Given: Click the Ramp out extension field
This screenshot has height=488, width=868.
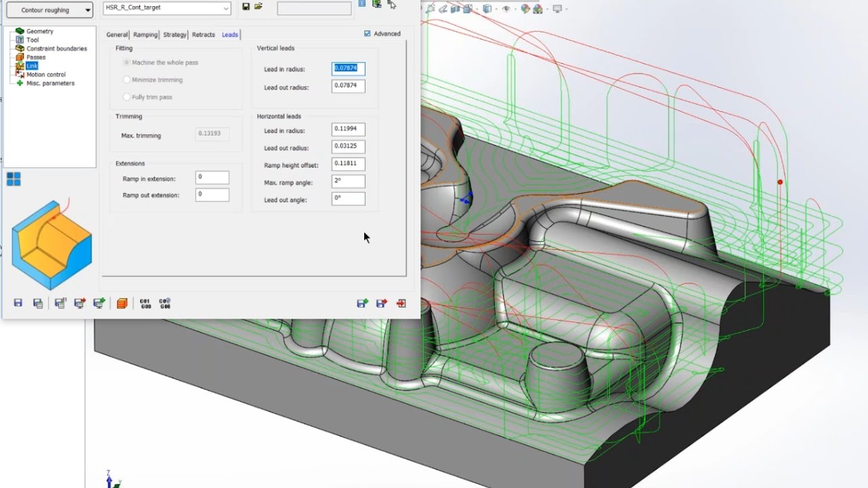Looking at the screenshot, I should point(212,195).
